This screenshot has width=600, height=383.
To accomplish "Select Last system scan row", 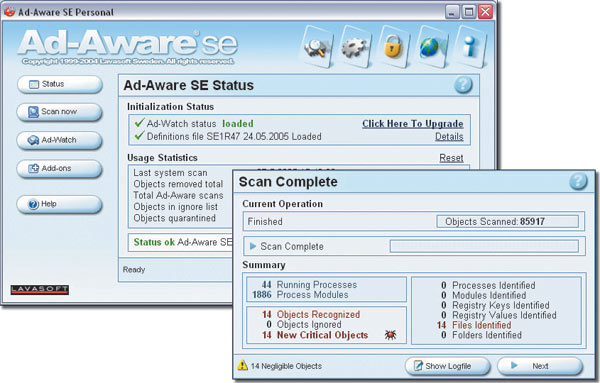I will [170, 173].
